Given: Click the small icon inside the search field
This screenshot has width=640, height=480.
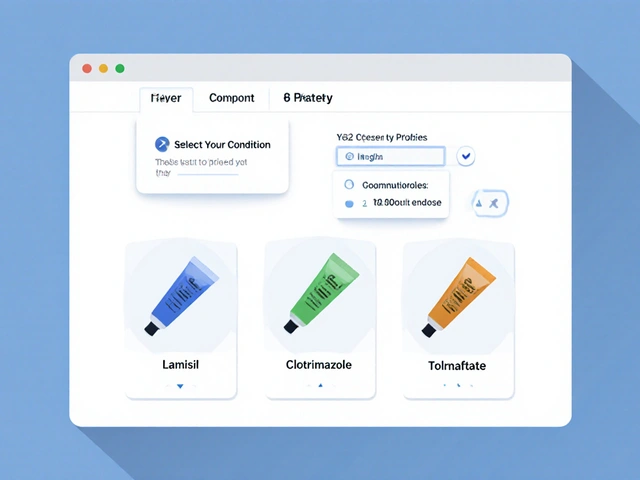Looking at the screenshot, I should tap(349, 157).
